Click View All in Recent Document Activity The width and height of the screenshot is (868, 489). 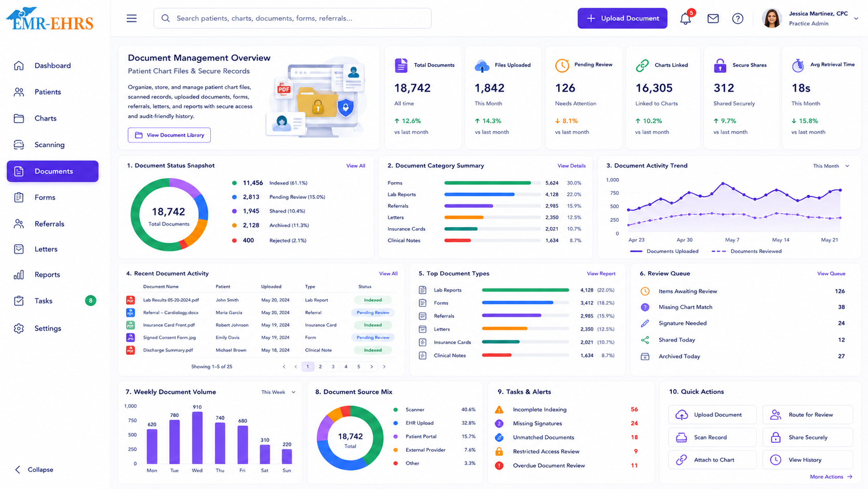point(388,273)
